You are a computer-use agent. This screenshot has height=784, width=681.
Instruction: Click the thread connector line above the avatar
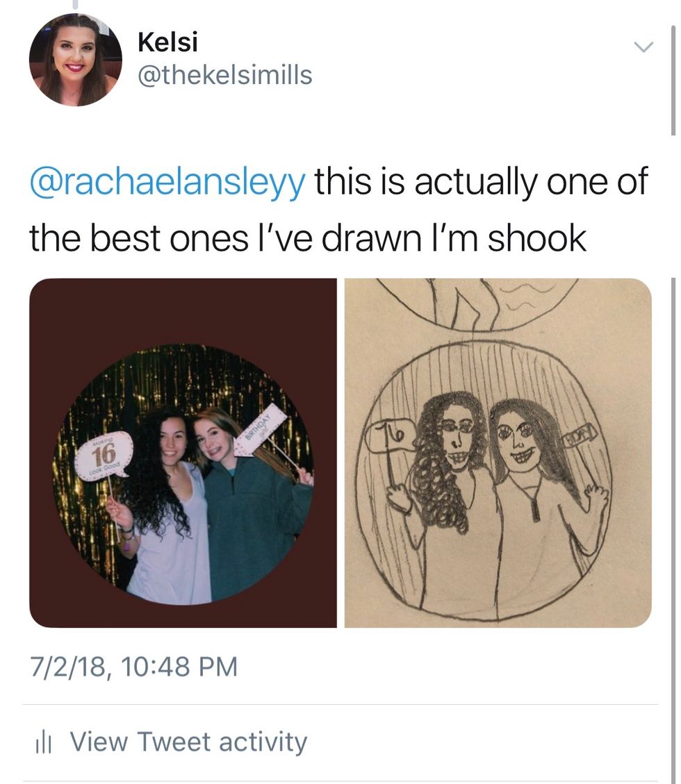click(x=74, y=6)
